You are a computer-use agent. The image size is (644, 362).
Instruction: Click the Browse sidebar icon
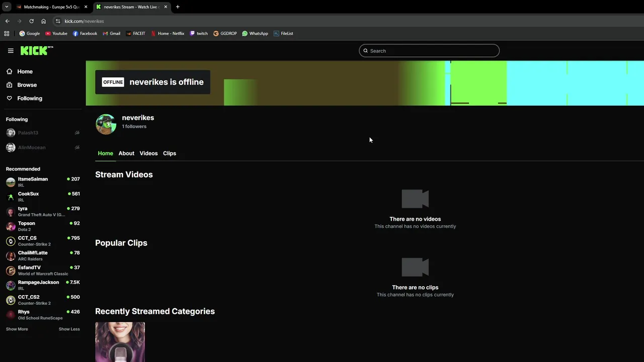point(9,85)
